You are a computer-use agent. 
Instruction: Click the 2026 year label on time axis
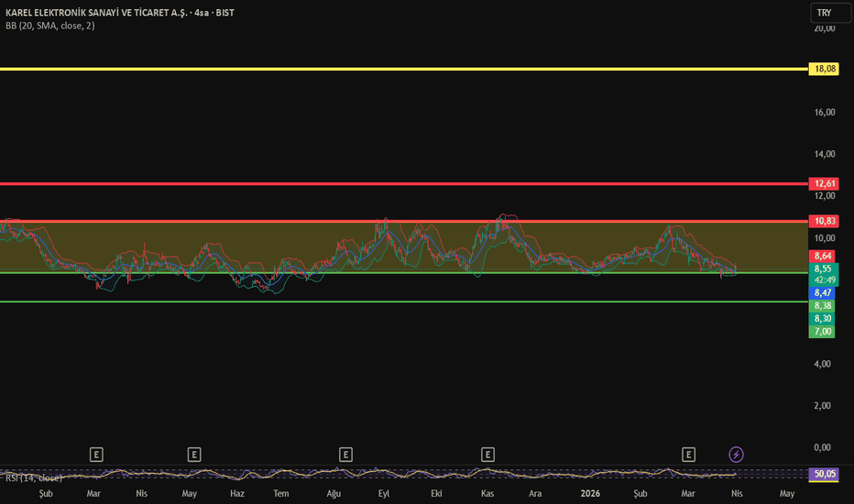click(590, 494)
